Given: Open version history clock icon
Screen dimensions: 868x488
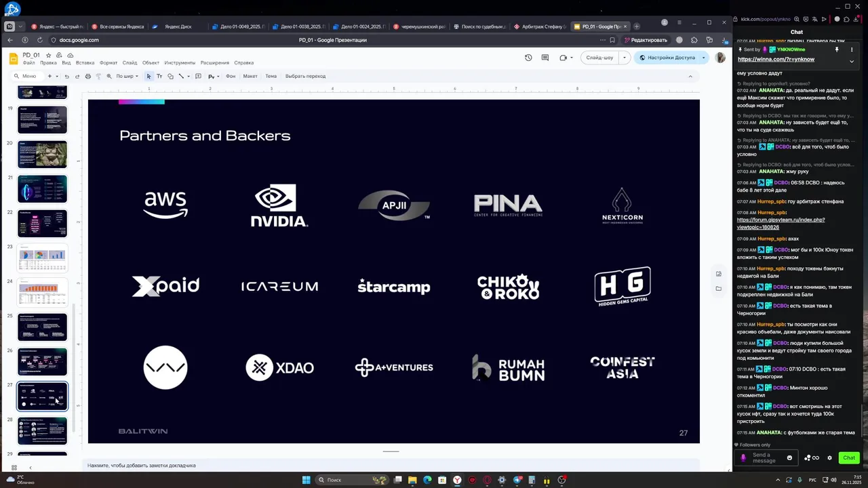Looking at the screenshot, I should [528, 58].
